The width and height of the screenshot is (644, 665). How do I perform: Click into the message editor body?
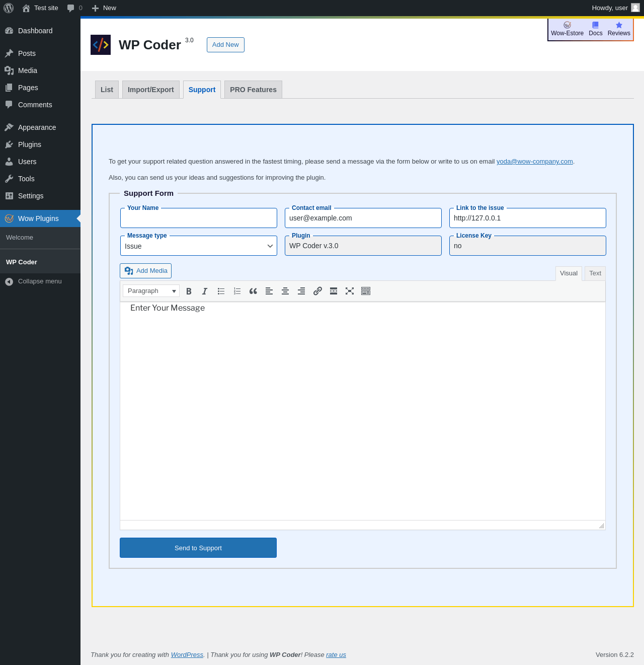pos(363,411)
